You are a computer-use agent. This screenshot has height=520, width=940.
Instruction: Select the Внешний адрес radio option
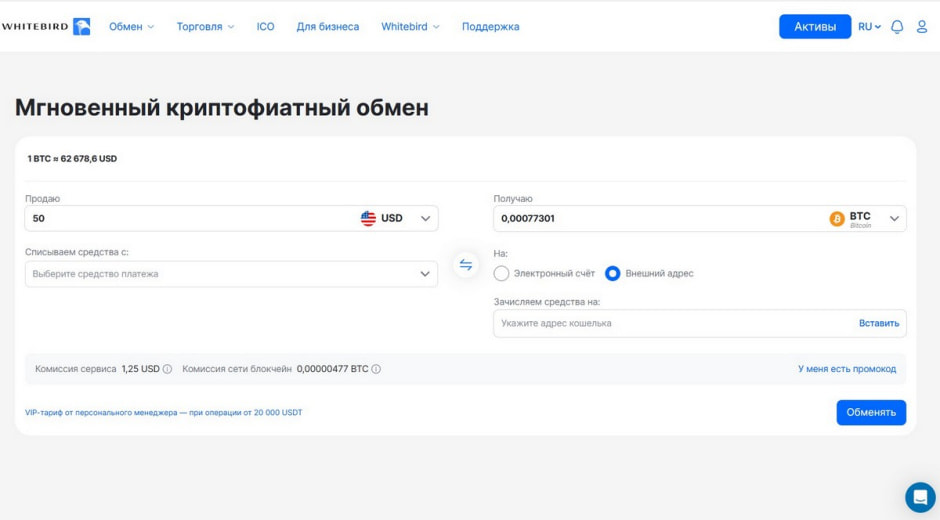[612, 273]
